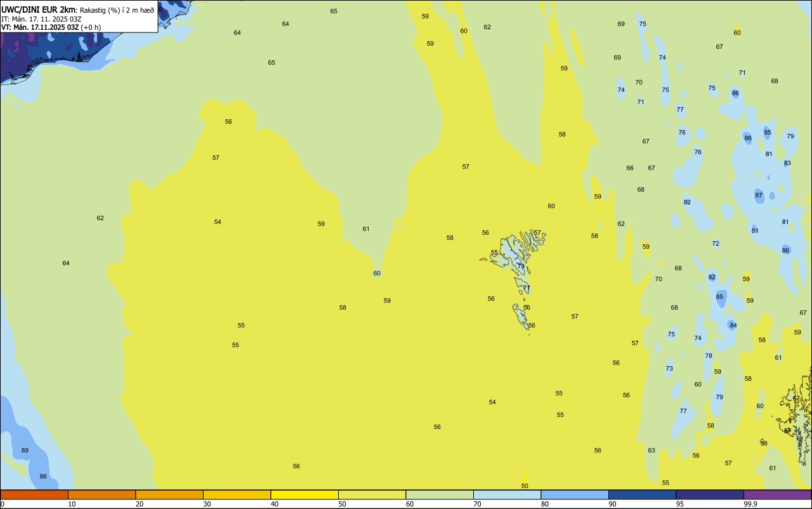Click the '40' legend scale label
This screenshot has height=509, width=812.
point(275,504)
